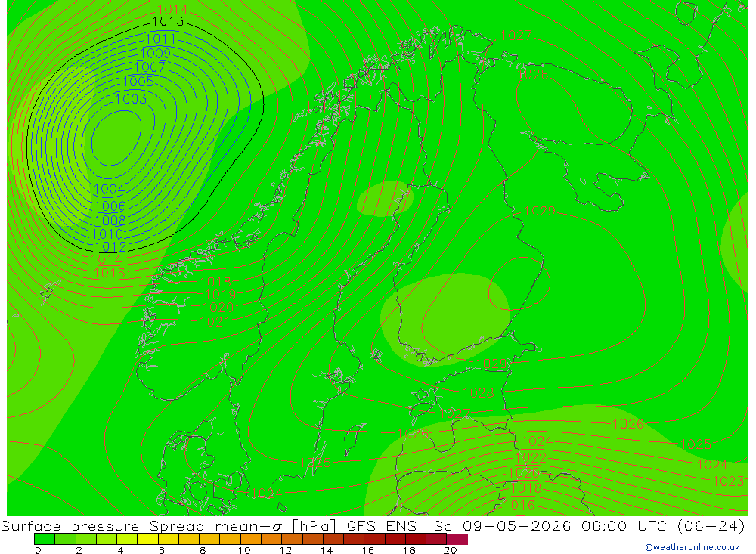Click the red 1021 isobar label
The height and width of the screenshot is (554, 756).
tap(215, 322)
